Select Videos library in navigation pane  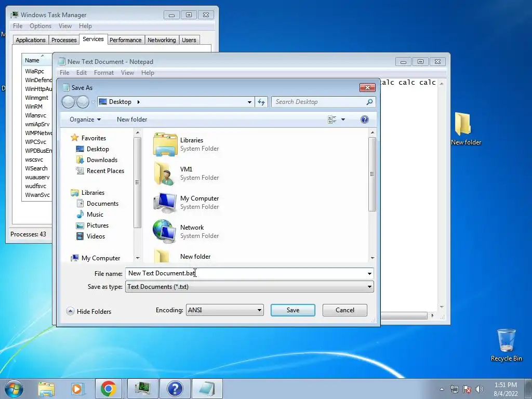[96, 236]
